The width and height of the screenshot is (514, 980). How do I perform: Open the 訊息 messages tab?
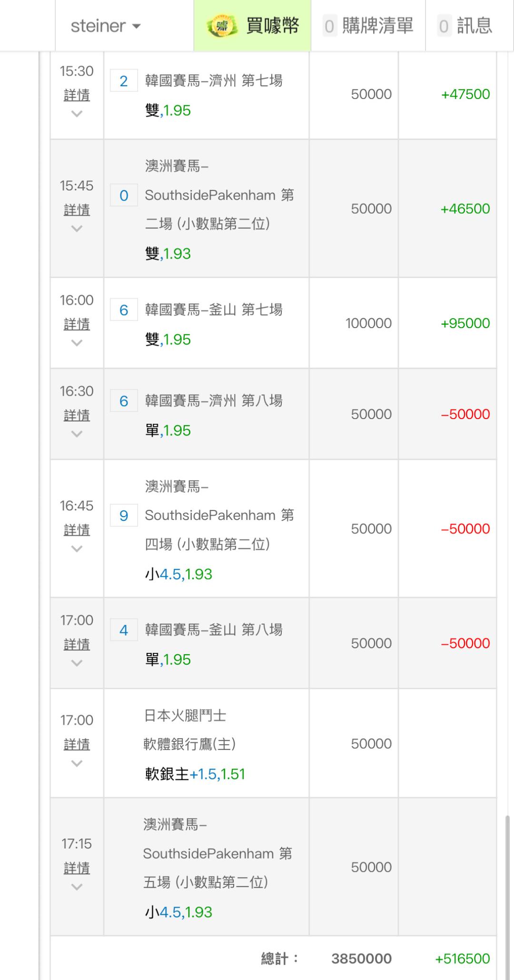(474, 26)
